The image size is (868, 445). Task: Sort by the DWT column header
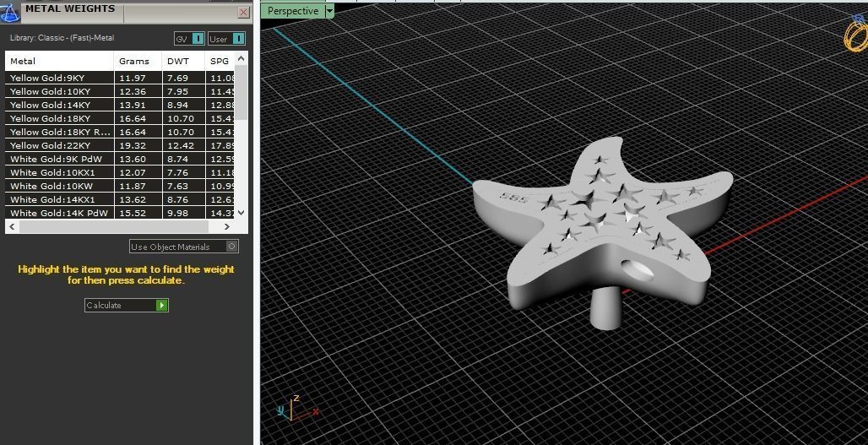click(184, 61)
